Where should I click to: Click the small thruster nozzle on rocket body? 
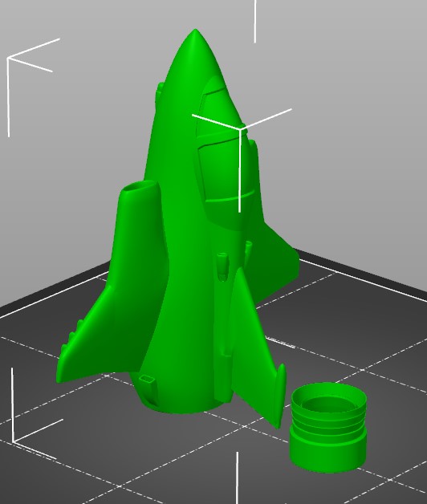pos(222,266)
